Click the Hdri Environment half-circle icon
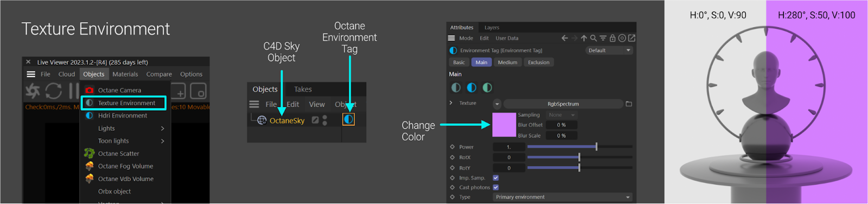The height and width of the screenshot is (204, 868). click(x=90, y=116)
